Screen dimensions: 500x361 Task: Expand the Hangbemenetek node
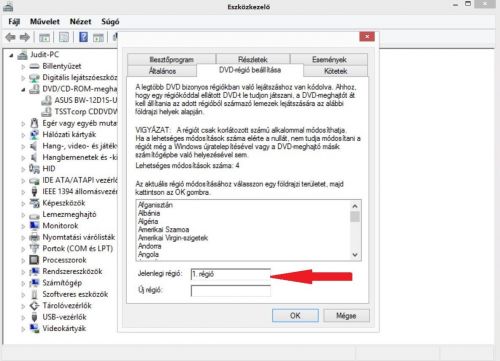pyautogui.click(x=23, y=158)
